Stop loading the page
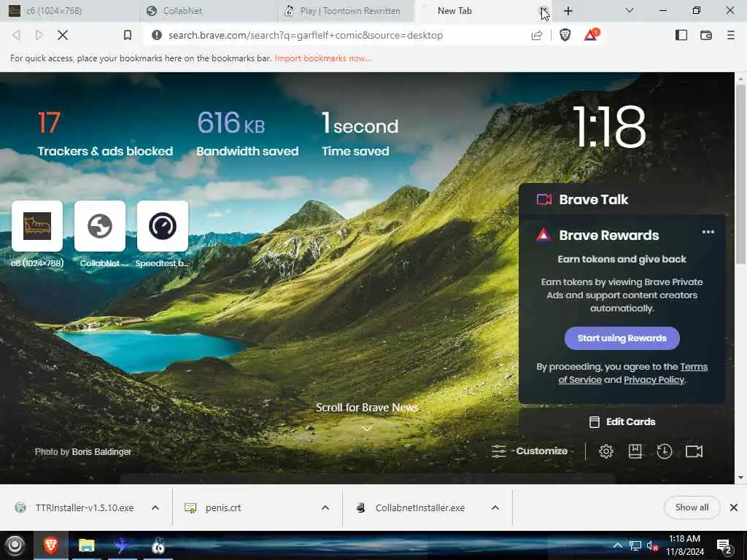The width and height of the screenshot is (747, 560). point(63,35)
